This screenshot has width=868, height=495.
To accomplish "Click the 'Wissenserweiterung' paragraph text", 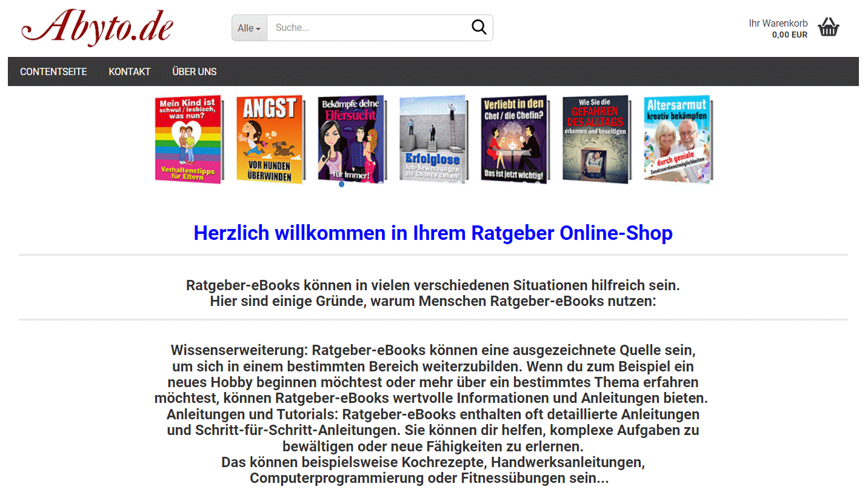I will pyautogui.click(x=433, y=351).
